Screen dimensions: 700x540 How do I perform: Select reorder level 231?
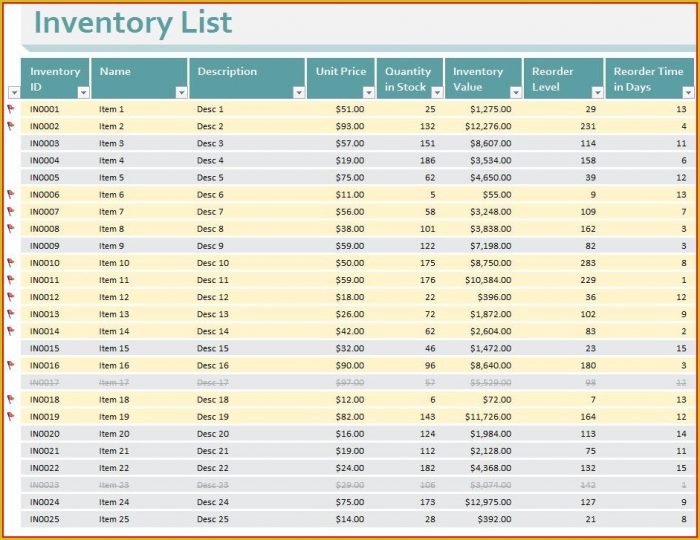[x=588, y=126]
